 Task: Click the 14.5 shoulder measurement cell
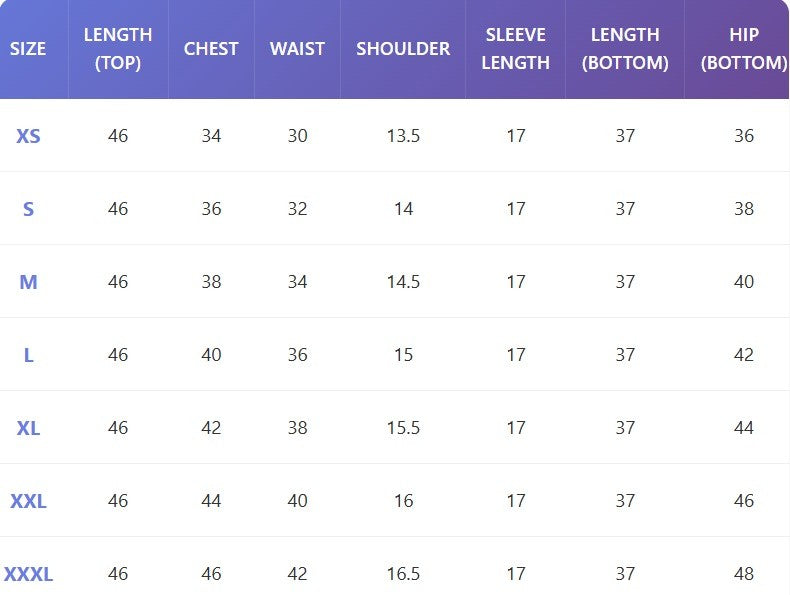pos(403,282)
